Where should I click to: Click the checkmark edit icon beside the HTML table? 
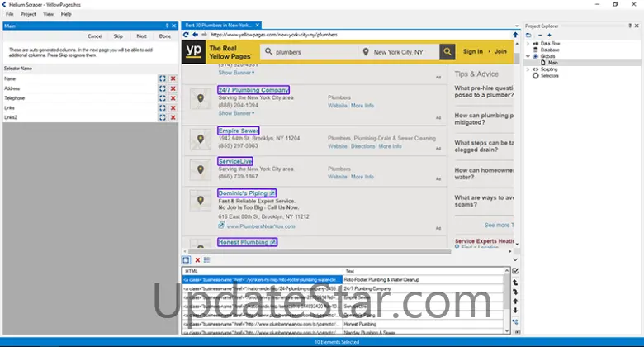click(x=515, y=271)
